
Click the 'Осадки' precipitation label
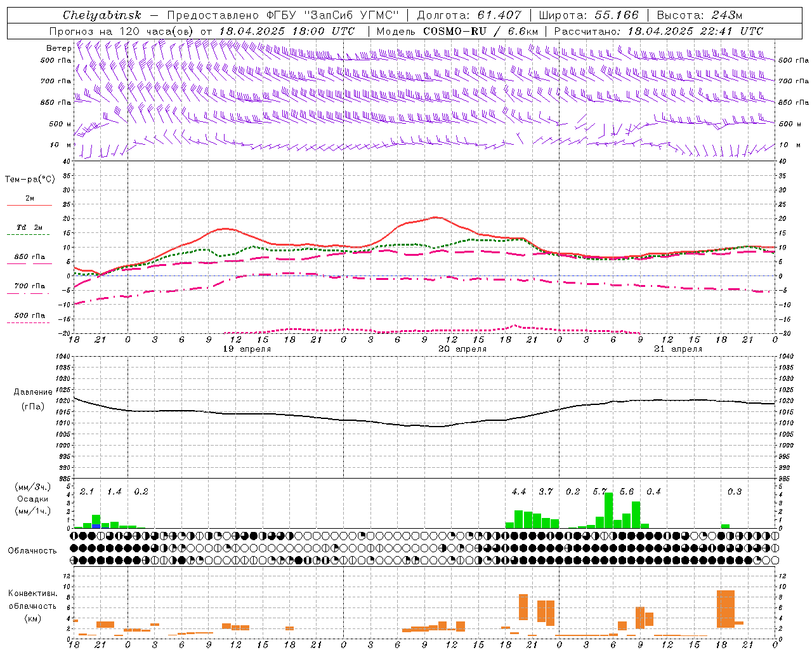tap(33, 499)
